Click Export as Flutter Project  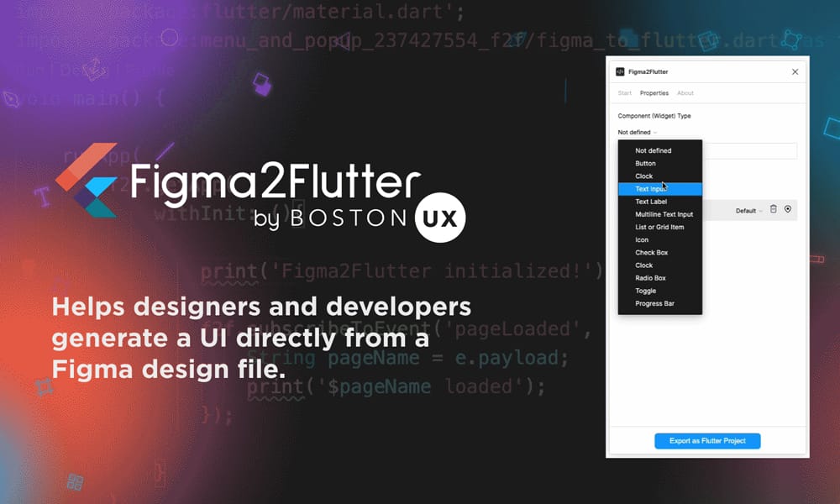(707, 440)
